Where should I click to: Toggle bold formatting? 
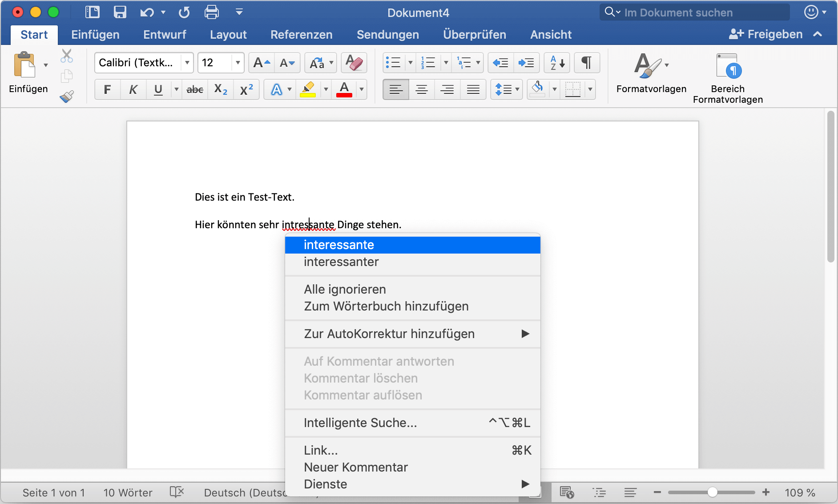coord(107,89)
